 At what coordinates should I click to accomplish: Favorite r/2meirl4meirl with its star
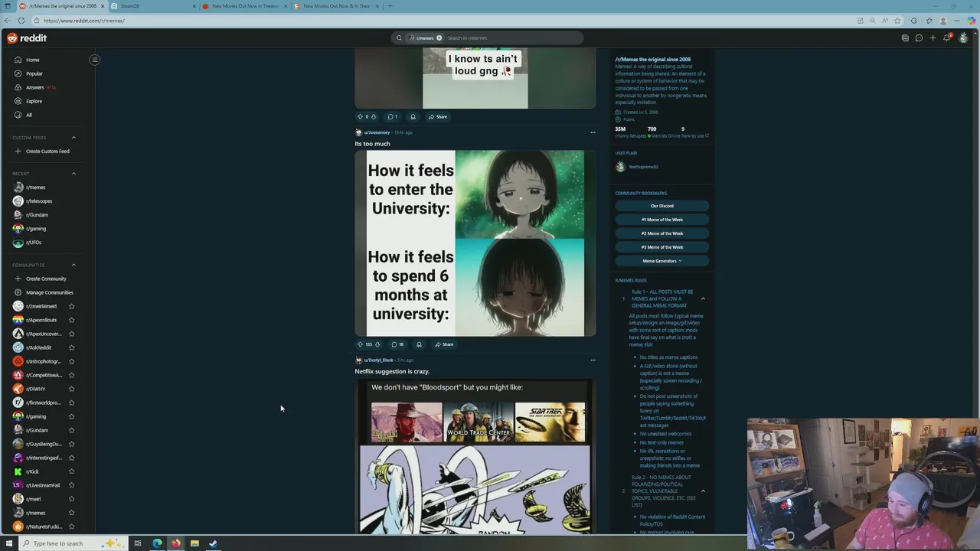click(71, 306)
